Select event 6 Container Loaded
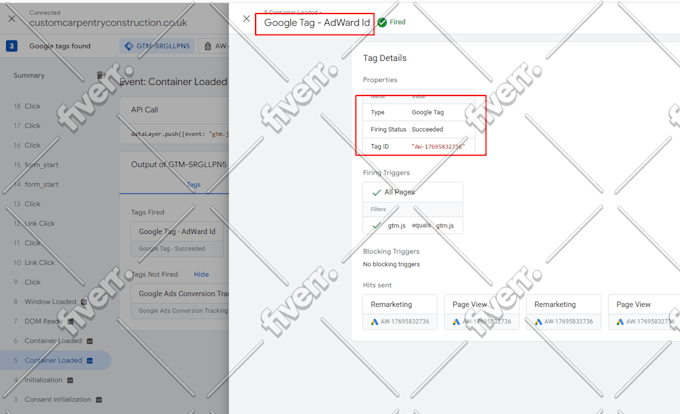Screen dimensions: 680x414 pos(48,341)
